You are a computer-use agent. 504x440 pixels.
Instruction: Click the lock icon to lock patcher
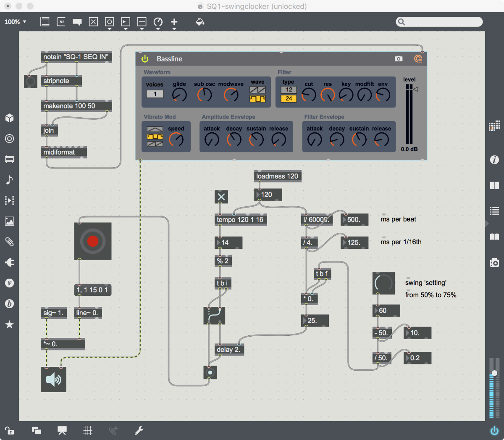click(9, 430)
